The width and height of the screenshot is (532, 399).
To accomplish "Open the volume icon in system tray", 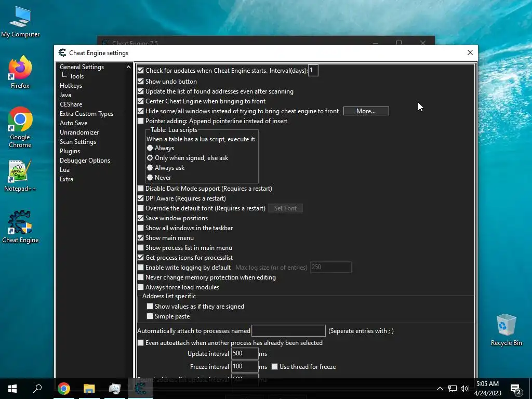I will point(464,389).
